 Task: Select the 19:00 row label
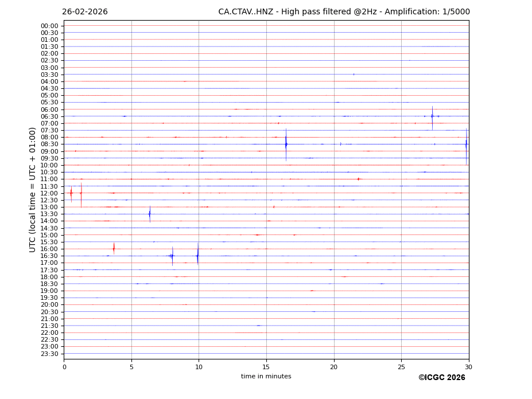(49, 291)
